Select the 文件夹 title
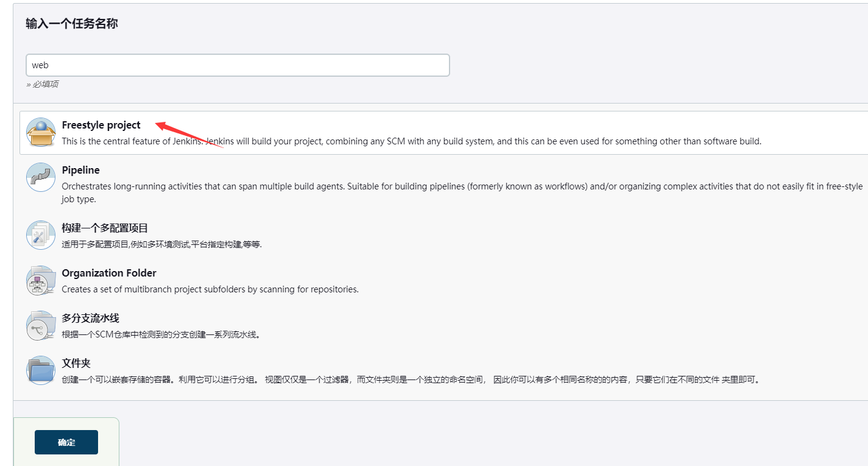 point(76,363)
